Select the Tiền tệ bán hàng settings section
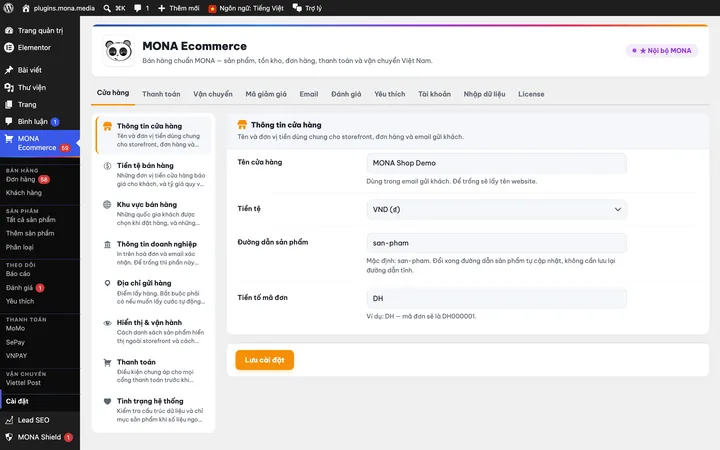This screenshot has width=720, height=450. tap(154, 174)
